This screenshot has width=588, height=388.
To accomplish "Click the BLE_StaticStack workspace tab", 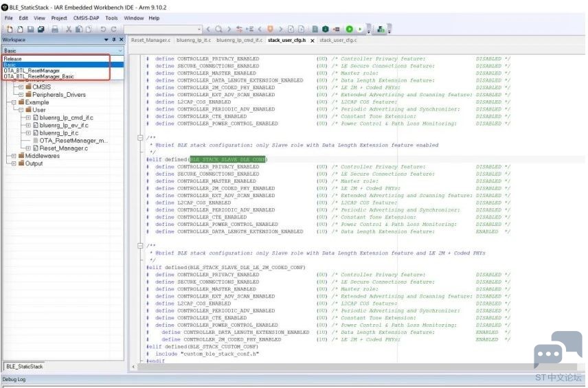I will pyautogui.click(x=24, y=366).
